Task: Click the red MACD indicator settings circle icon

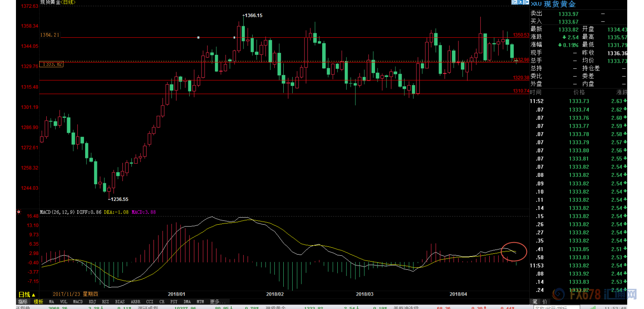Action: pyautogui.click(x=18, y=212)
